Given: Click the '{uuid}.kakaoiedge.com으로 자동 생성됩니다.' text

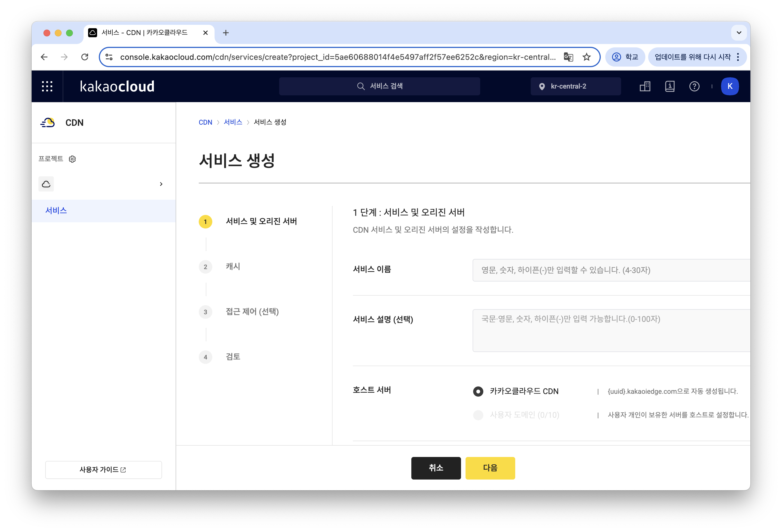Looking at the screenshot, I should (x=673, y=392).
